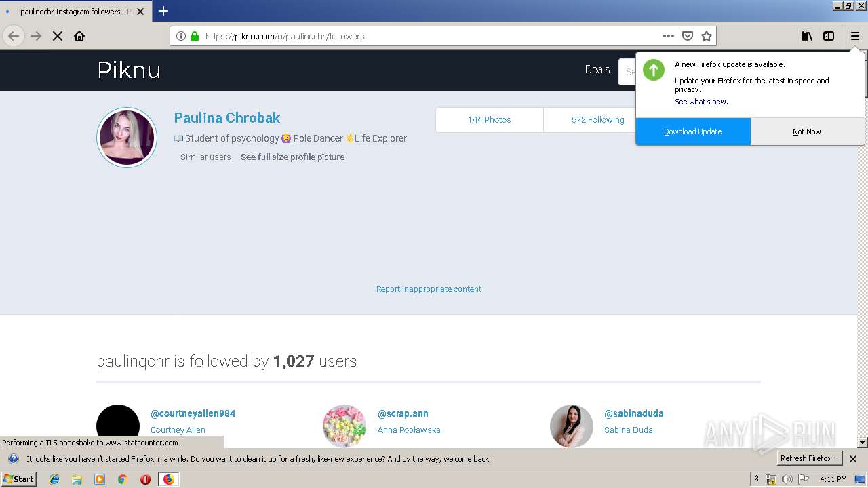The image size is (868, 488).
Task: Open page actions three-dot menu
Action: point(669,36)
